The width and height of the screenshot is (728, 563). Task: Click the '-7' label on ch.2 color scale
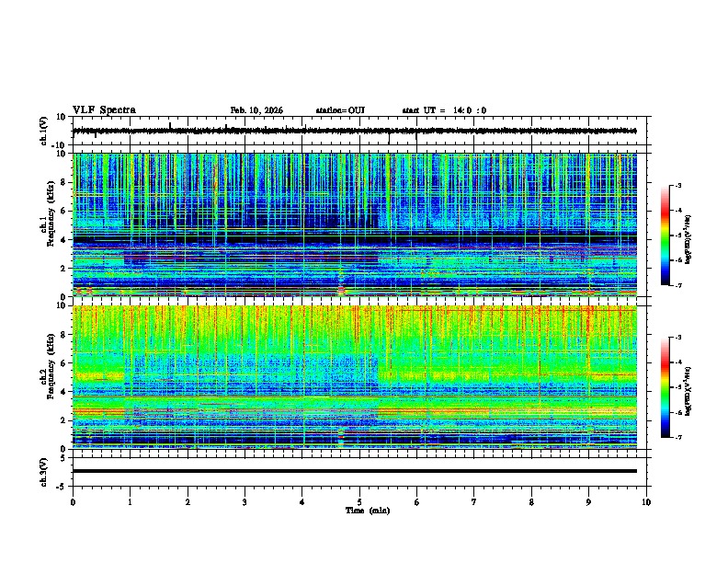677,437
